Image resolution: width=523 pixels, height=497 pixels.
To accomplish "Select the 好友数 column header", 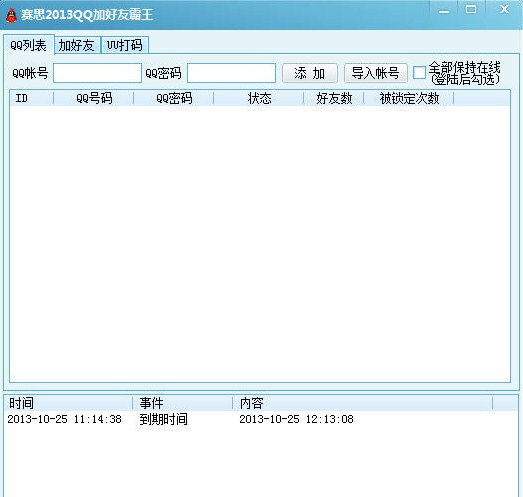I will (334, 98).
